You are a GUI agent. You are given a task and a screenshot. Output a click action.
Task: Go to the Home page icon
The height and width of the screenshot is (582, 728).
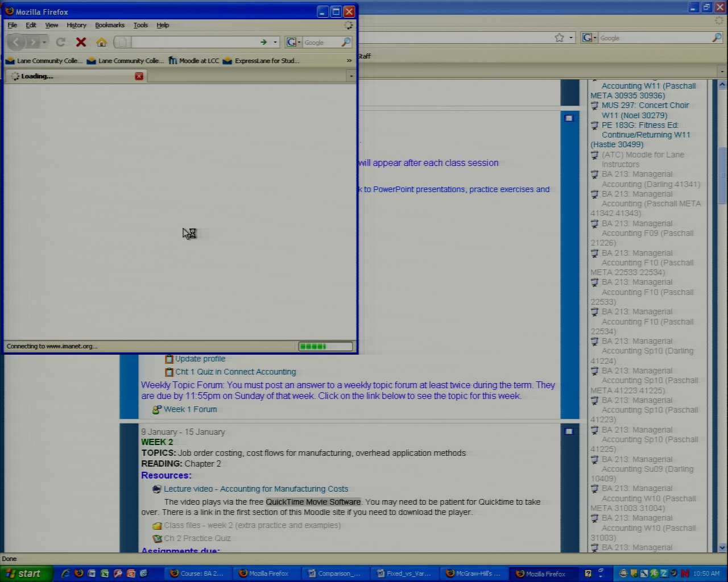click(101, 42)
